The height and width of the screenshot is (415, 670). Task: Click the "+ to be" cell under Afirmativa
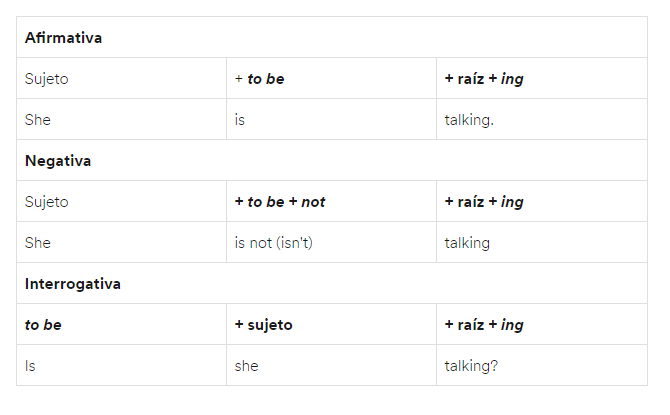[260, 79]
